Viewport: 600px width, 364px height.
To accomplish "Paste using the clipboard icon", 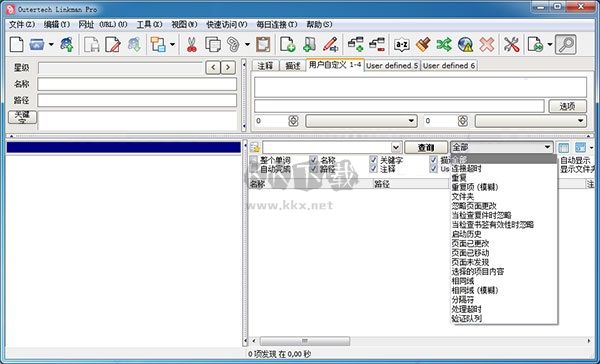I will tap(263, 44).
